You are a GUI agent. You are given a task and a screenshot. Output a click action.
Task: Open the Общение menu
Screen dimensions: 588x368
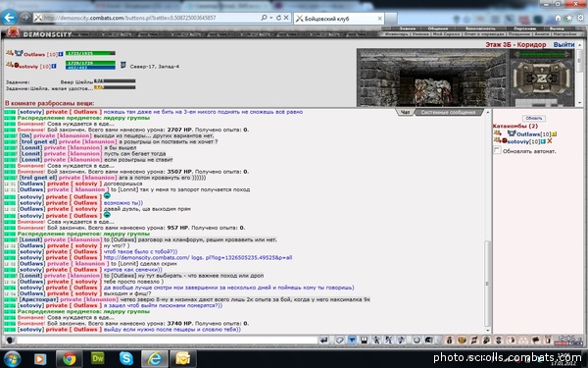tap(438, 28)
